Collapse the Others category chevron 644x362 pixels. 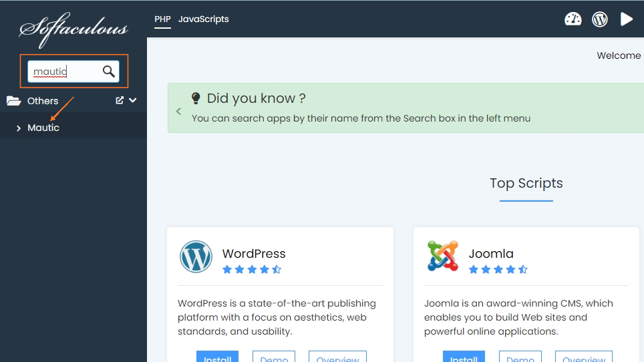(x=133, y=100)
